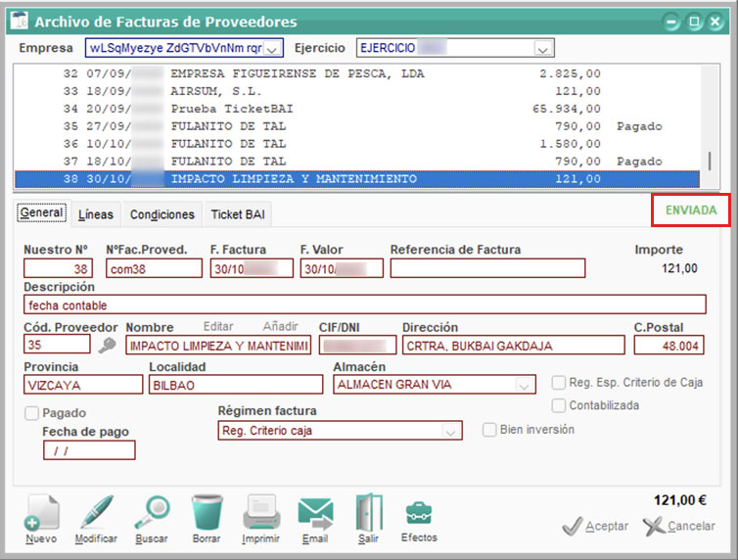
Task: Click the F. Valor date field
Action: point(342,268)
